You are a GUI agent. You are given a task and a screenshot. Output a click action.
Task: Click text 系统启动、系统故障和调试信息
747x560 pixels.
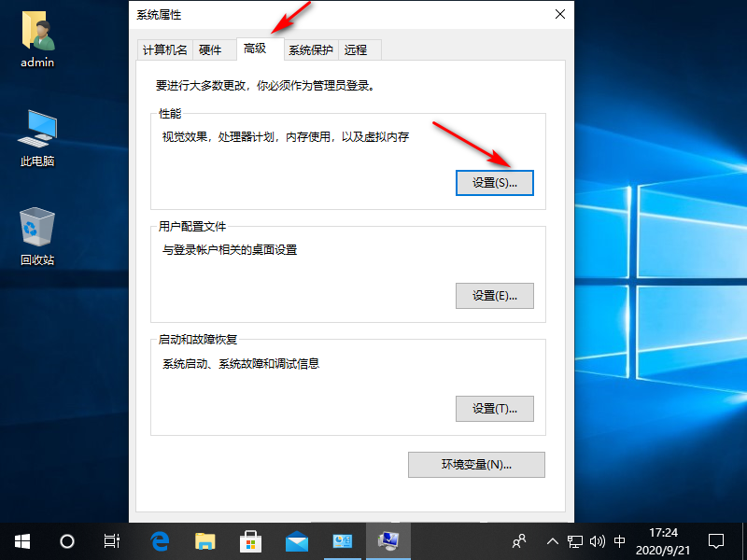click(241, 364)
